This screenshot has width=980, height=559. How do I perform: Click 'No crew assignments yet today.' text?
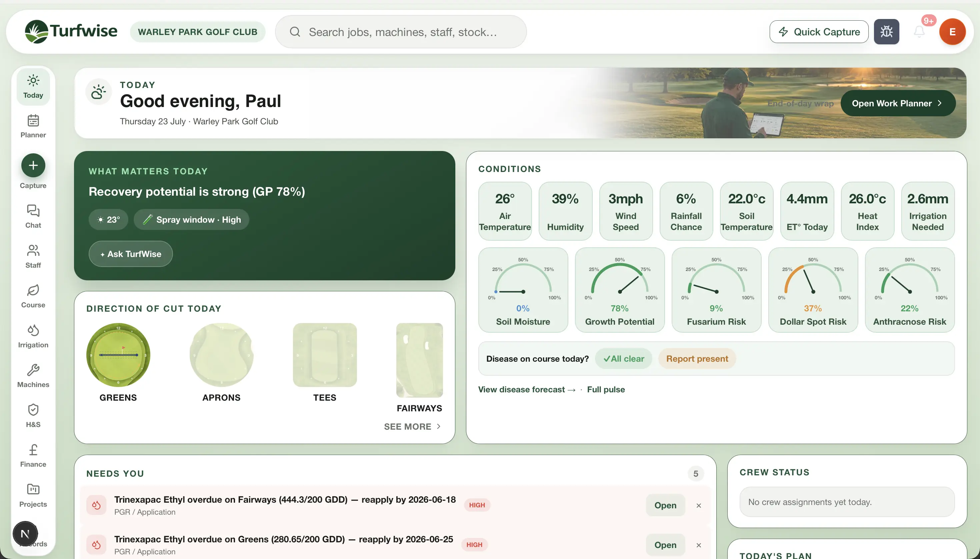(810, 502)
